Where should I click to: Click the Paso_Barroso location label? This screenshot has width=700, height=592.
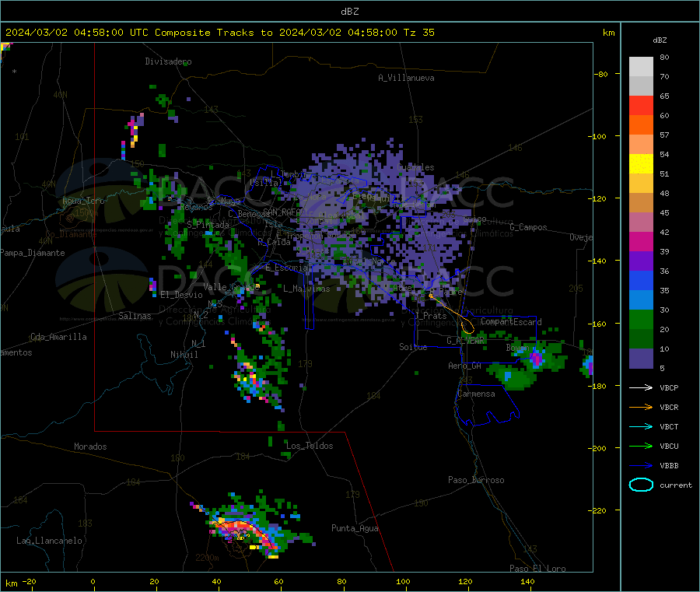click(x=476, y=480)
